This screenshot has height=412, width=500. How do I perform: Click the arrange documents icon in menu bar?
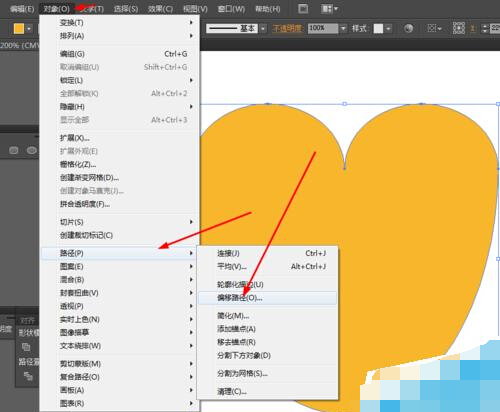coord(303,9)
